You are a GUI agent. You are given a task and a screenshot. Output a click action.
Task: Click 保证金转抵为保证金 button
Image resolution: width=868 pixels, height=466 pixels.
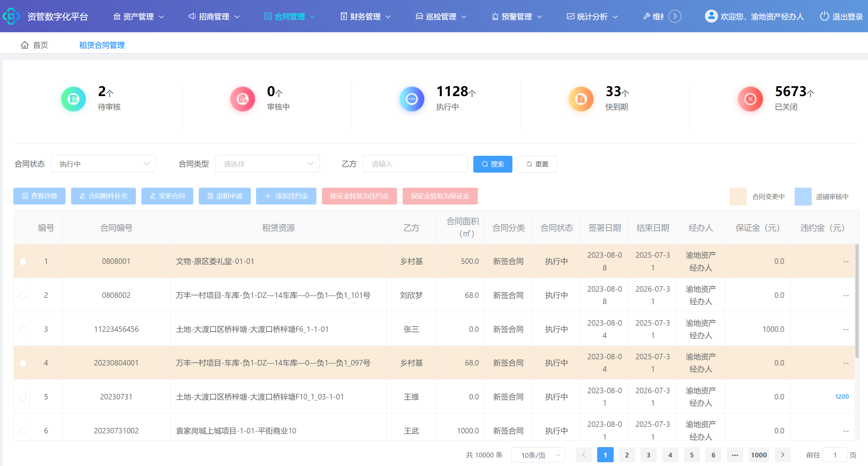coord(440,196)
